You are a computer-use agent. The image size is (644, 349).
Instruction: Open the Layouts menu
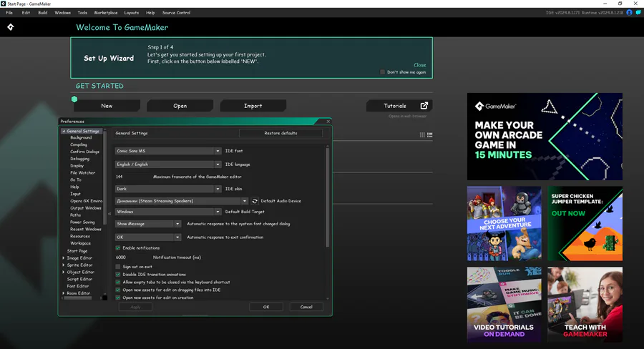pyautogui.click(x=132, y=13)
